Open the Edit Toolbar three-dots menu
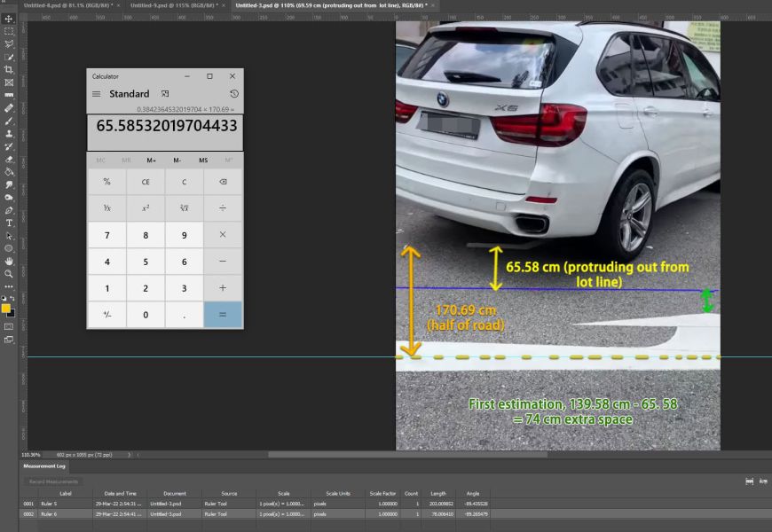 [9, 286]
